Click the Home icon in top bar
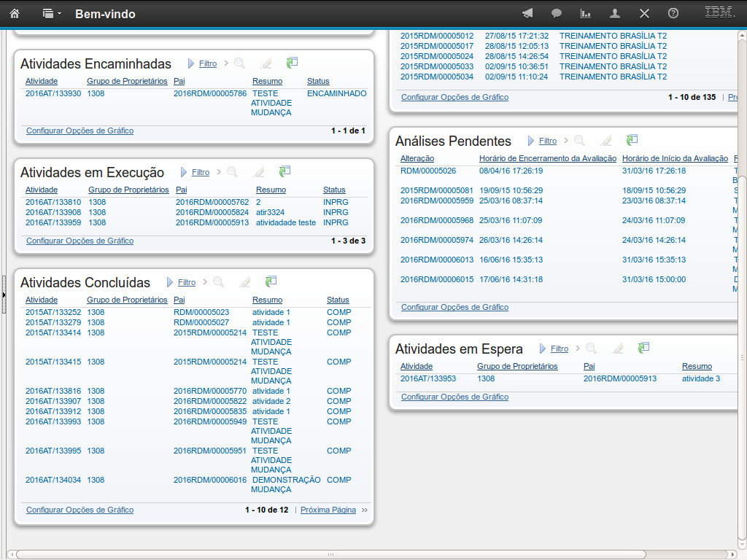The image size is (747, 560). pos(15,13)
